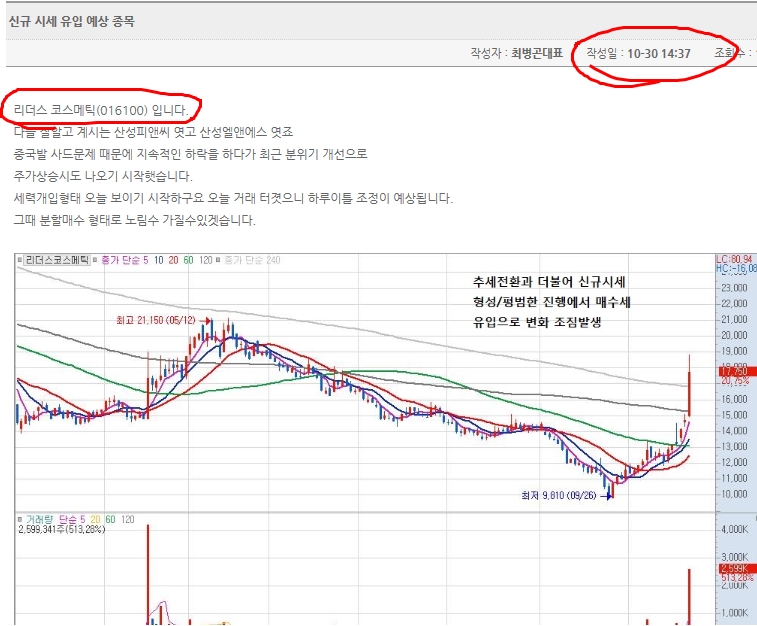Click the line starting 세력개입형태 오늘 보이기
This screenshot has height=626, width=757.
tap(233, 198)
